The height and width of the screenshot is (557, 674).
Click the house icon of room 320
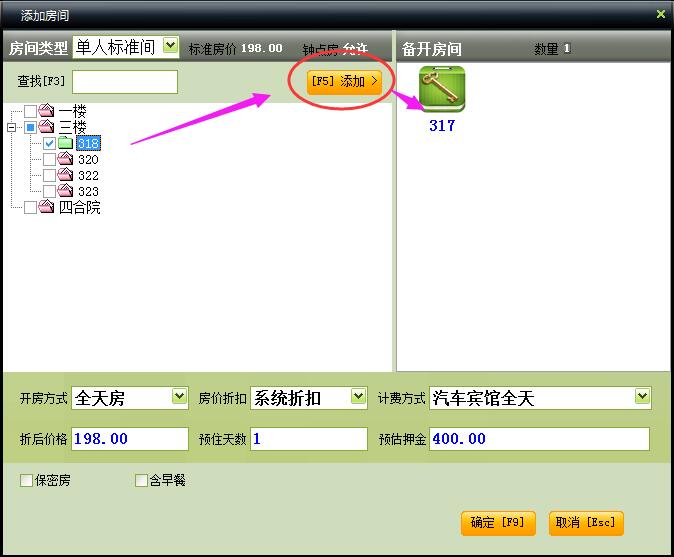tap(65, 159)
